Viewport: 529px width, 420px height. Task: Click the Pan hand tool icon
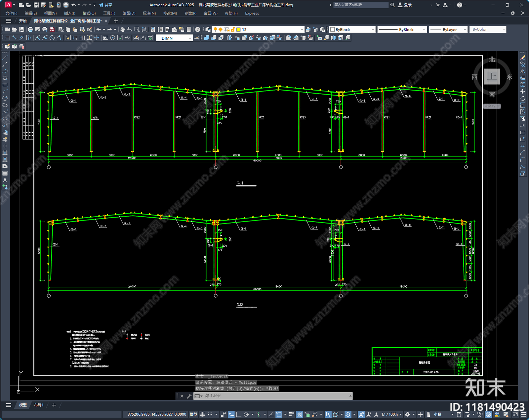point(123,29)
